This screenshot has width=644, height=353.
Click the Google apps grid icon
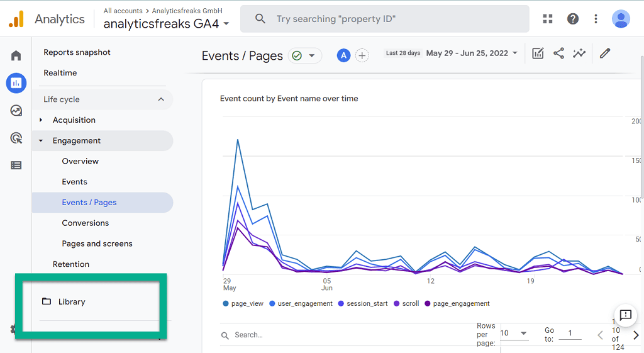(x=548, y=19)
